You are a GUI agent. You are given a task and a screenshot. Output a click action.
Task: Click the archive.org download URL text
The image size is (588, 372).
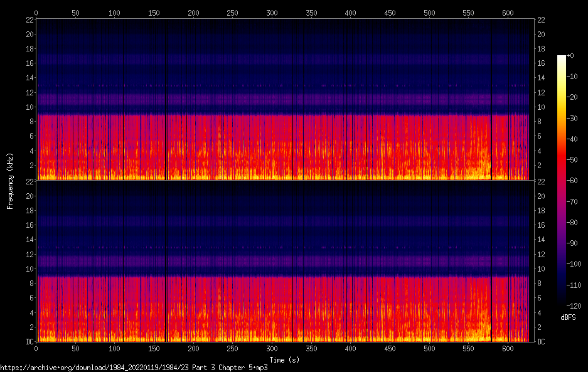(x=134, y=368)
